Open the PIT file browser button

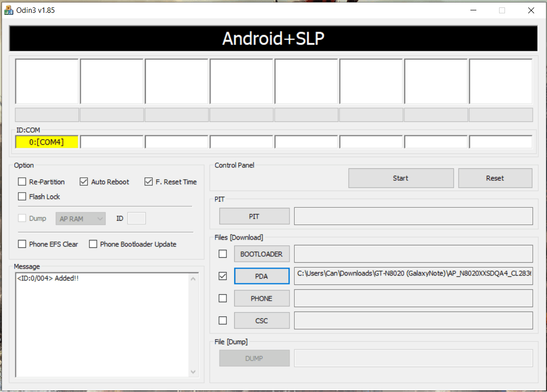(254, 216)
